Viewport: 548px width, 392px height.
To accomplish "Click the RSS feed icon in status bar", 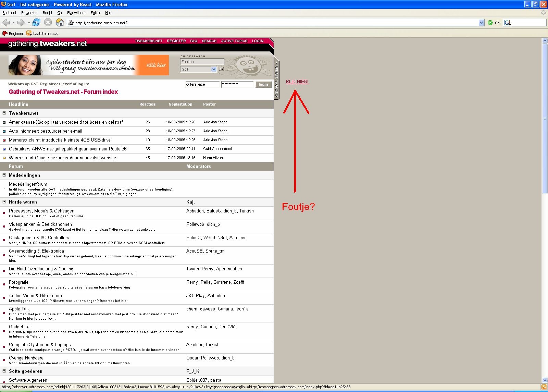I will coord(544,387).
